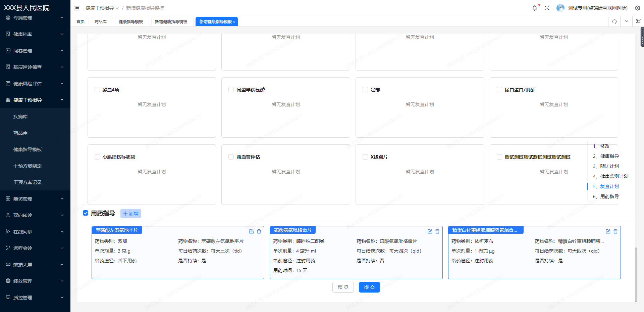Expand the 随访管理 sidebar menu
This screenshot has height=312, width=644.
(35, 199)
